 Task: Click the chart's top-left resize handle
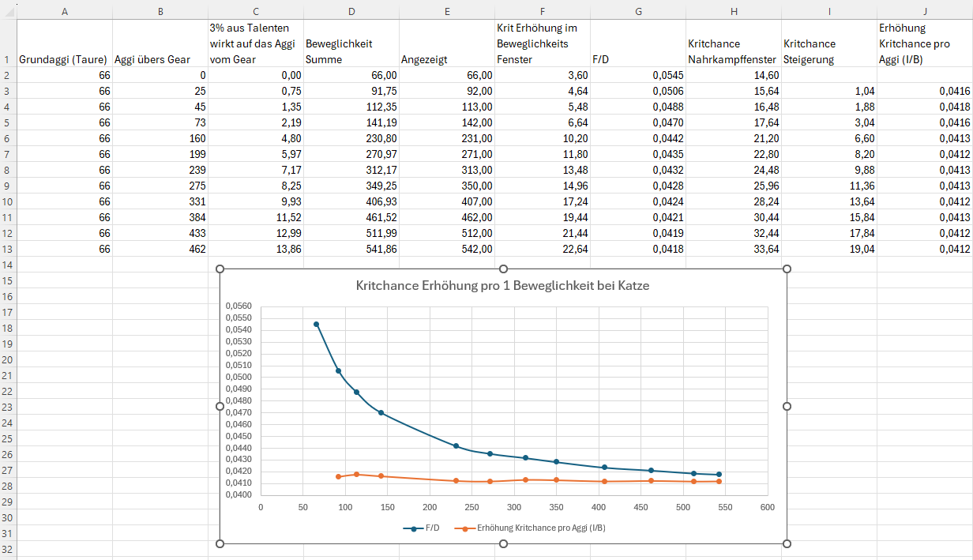pos(220,269)
